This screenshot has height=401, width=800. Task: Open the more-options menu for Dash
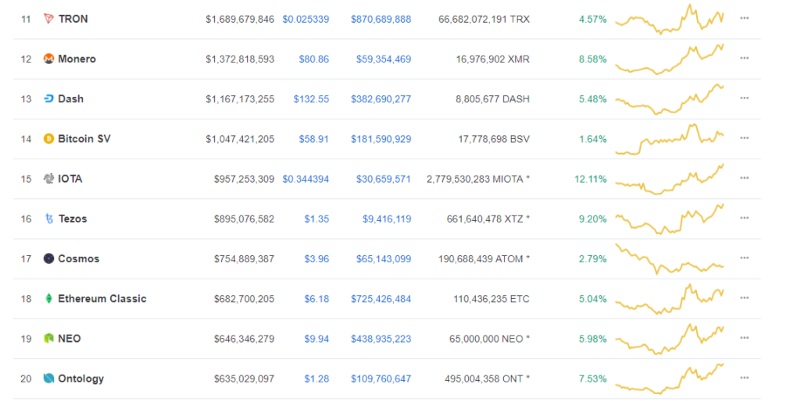(744, 98)
